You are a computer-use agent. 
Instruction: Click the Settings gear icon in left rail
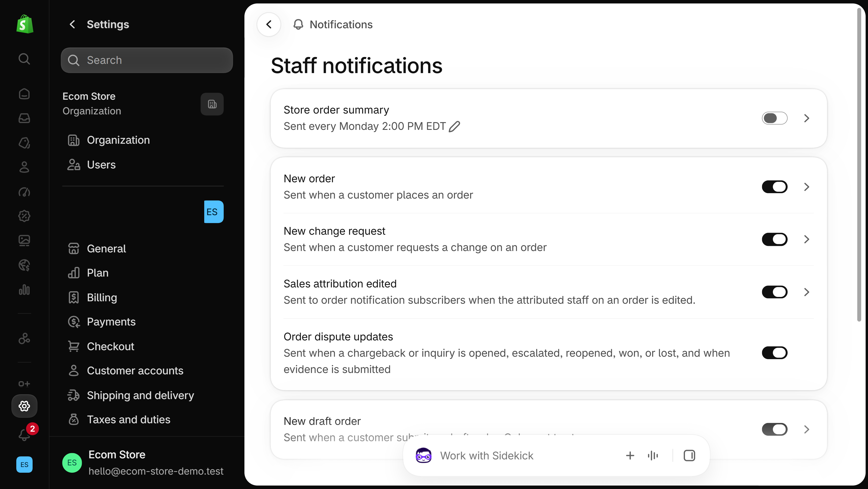[x=24, y=406]
